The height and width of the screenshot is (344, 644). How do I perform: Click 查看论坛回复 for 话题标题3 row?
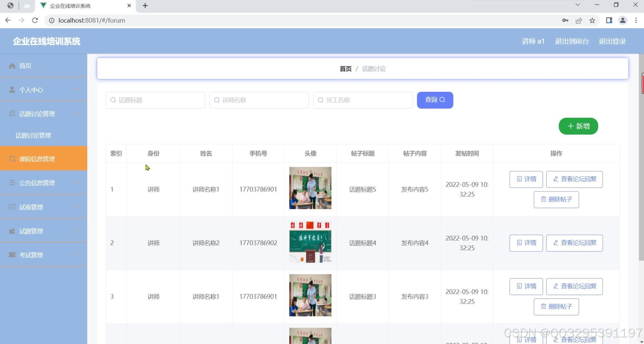tap(574, 286)
